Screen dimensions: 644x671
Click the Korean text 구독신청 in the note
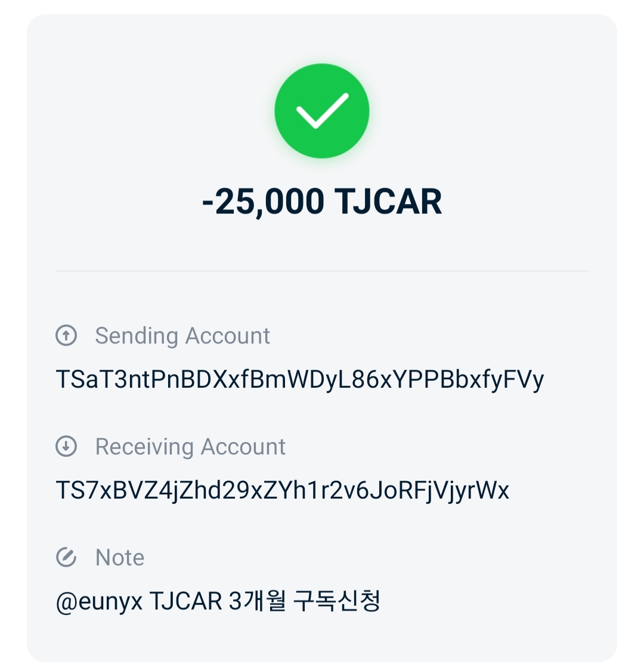pos(337,601)
